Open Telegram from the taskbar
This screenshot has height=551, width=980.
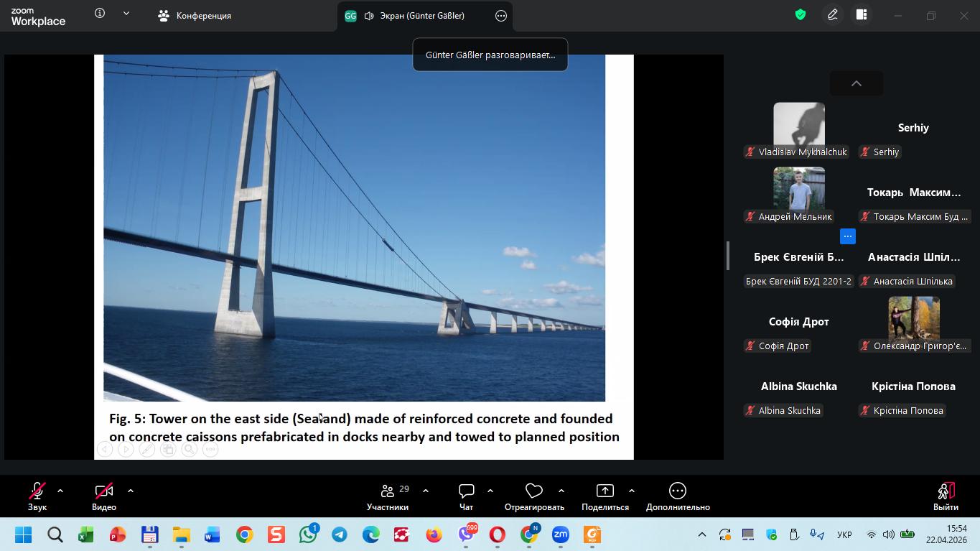click(x=340, y=535)
